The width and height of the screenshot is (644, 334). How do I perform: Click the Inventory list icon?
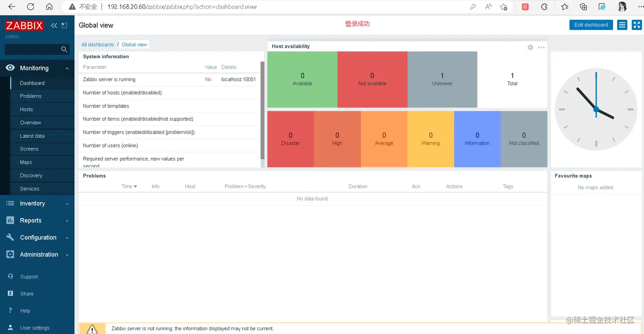(10, 203)
